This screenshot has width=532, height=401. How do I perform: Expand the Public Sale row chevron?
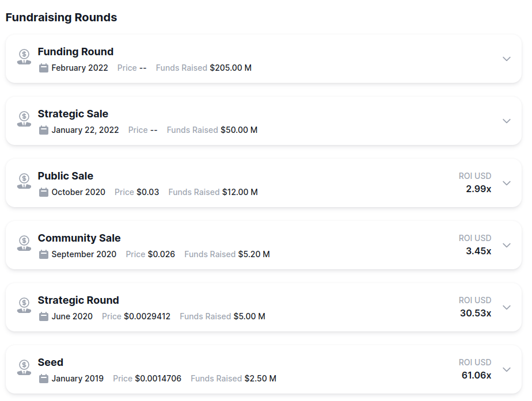coord(507,183)
